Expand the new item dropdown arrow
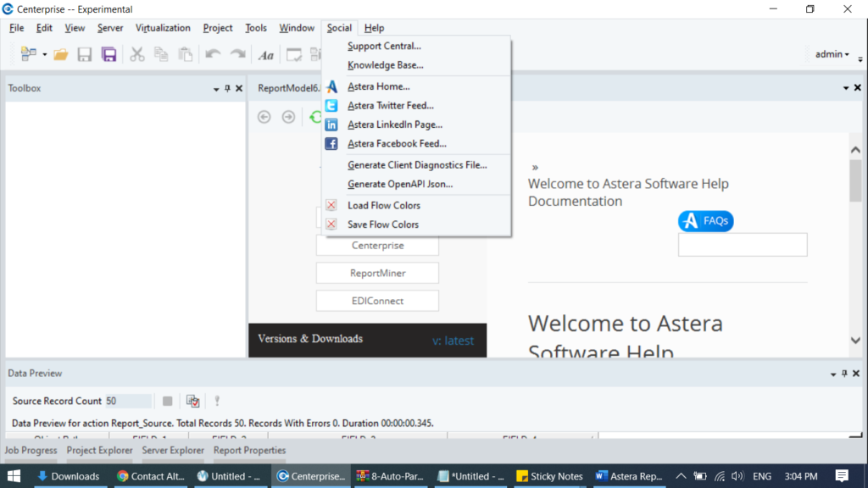Viewport: 868px width, 488px height. tap(44, 54)
